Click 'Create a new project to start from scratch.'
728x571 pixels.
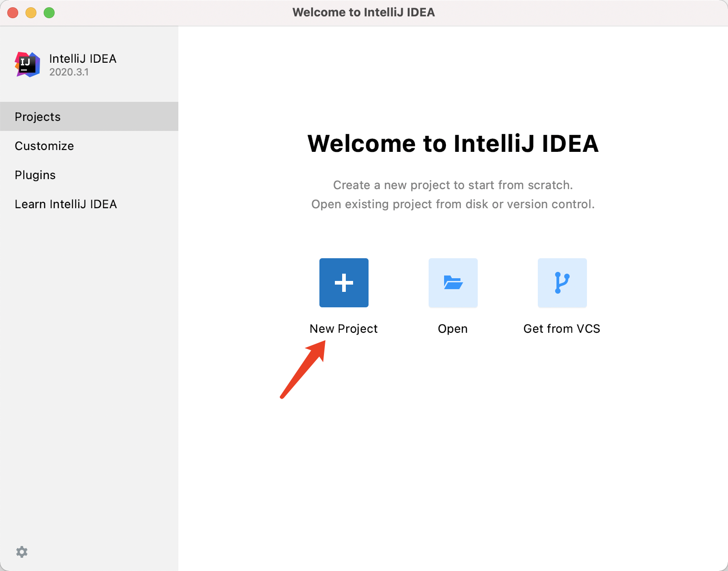tap(453, 185)
